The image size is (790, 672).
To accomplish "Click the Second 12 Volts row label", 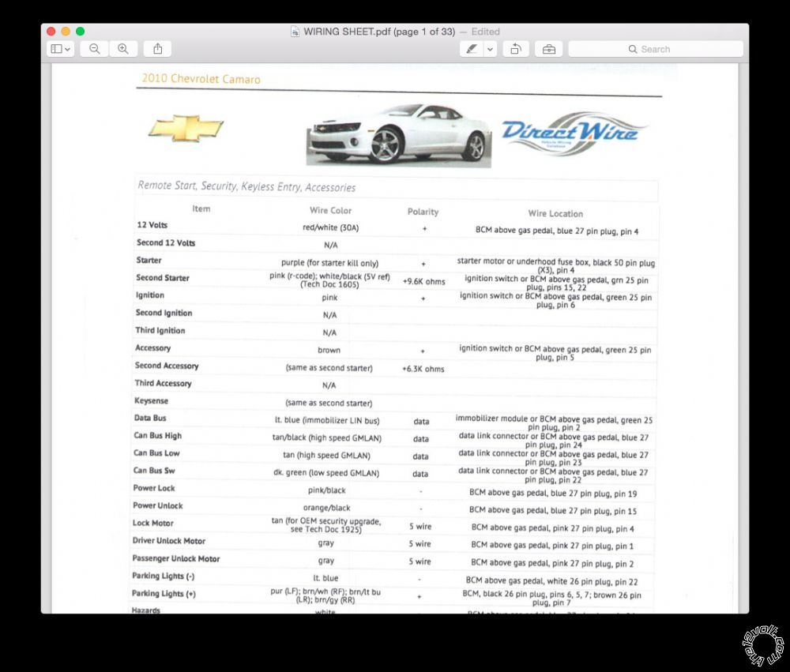I will tap(166, 242).
